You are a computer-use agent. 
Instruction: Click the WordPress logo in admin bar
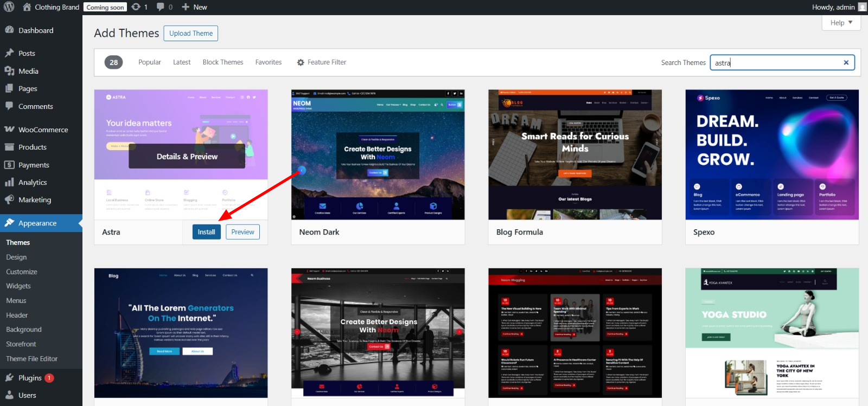click(x=9, y=7)
